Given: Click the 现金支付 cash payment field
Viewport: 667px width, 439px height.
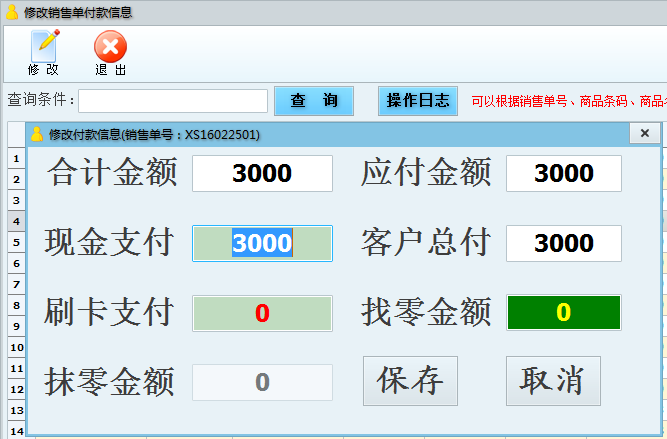Looking at the screenshot, I should pos(262,243).
